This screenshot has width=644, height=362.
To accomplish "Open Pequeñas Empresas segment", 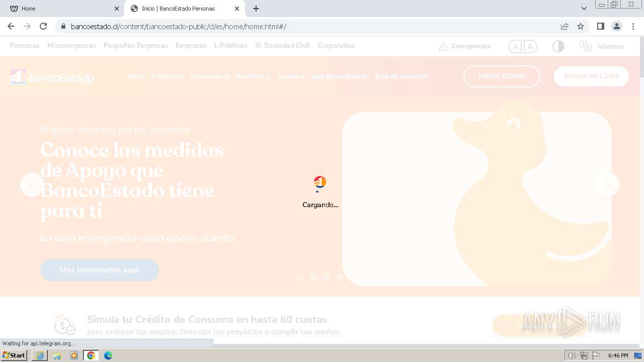I will 136,45.
